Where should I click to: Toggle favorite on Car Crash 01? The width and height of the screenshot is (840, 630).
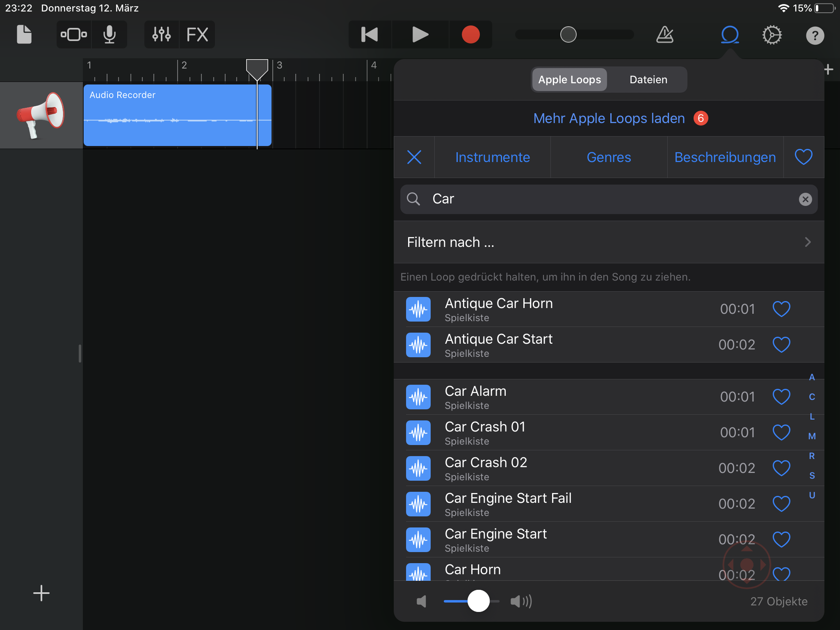[x=781, y=432]
